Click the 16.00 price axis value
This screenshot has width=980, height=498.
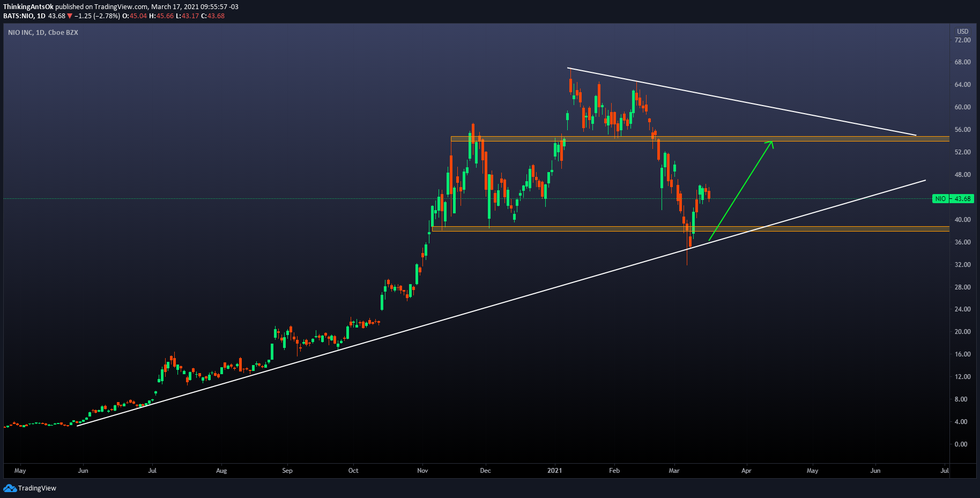click(962, 354)
